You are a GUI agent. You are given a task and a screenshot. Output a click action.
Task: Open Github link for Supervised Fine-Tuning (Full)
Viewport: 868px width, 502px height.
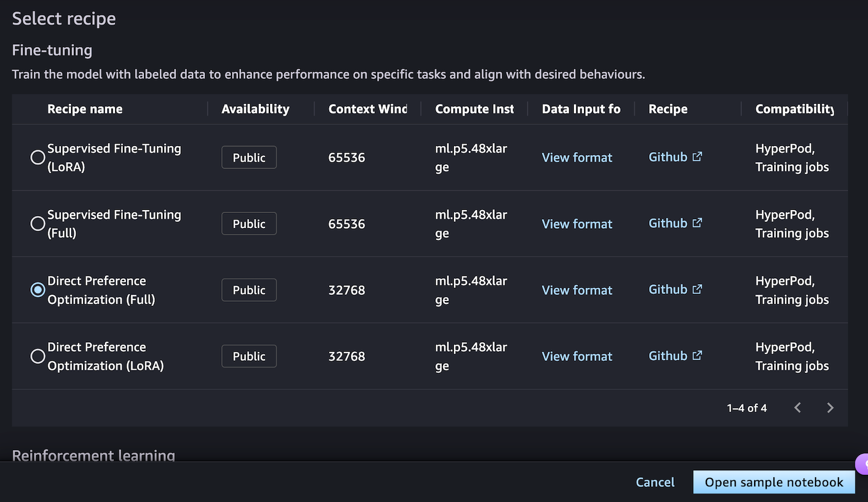tap(668, 223)
